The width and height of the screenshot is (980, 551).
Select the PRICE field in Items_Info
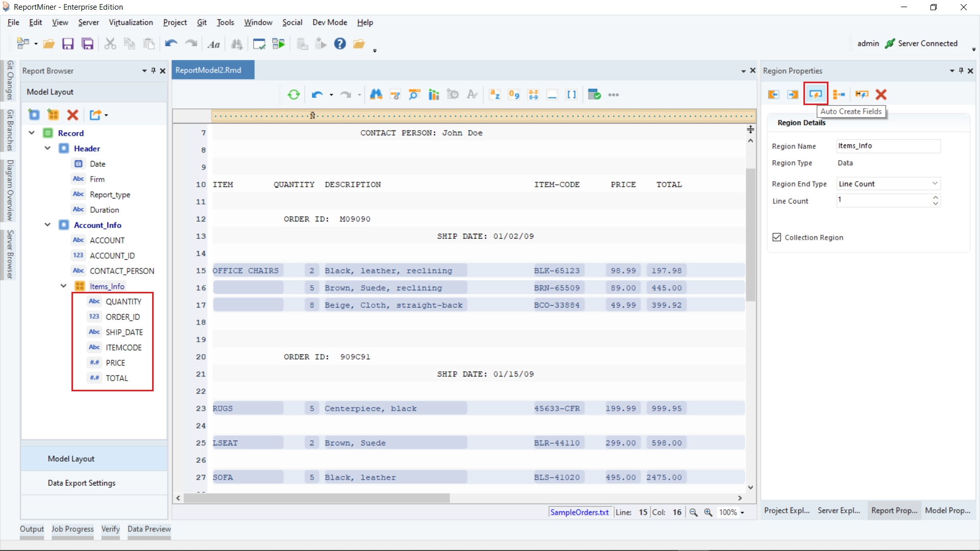(115, 363)
